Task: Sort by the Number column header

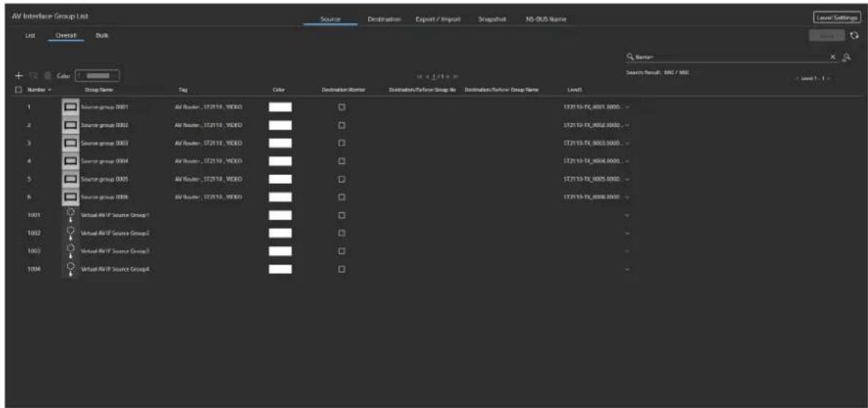Action: click(39, 89)
